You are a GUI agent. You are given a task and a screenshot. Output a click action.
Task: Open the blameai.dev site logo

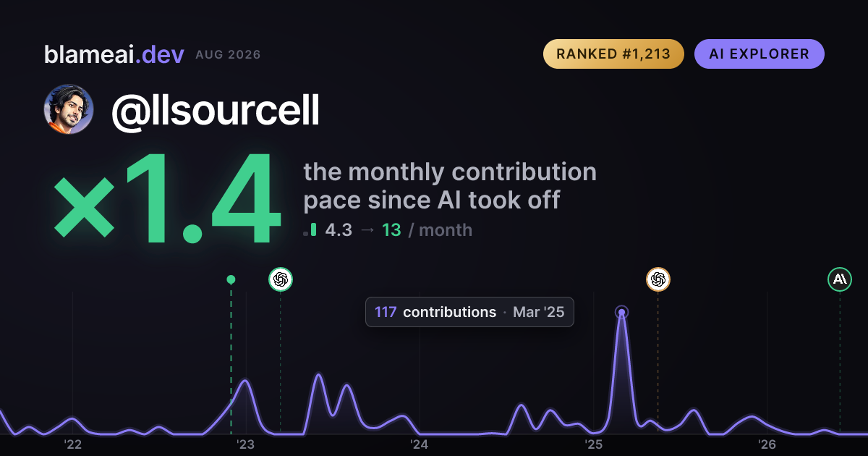114,54
